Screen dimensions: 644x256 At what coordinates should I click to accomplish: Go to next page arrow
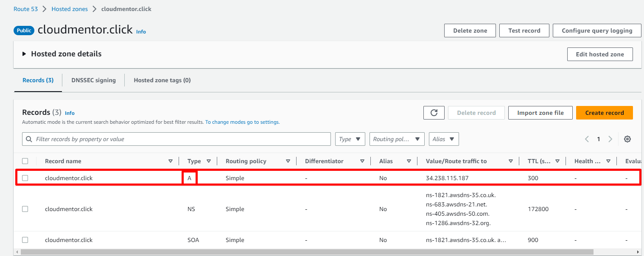point(610,139)
